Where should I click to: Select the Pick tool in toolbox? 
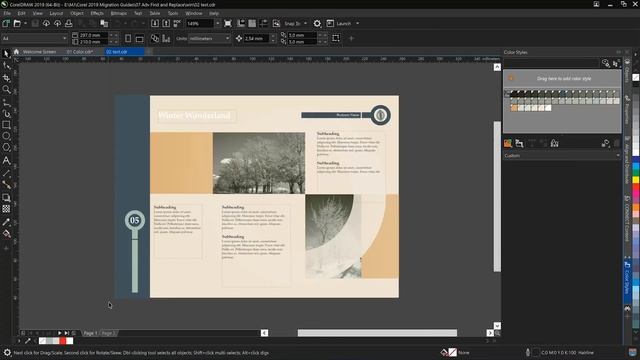(x=6, y=54)
